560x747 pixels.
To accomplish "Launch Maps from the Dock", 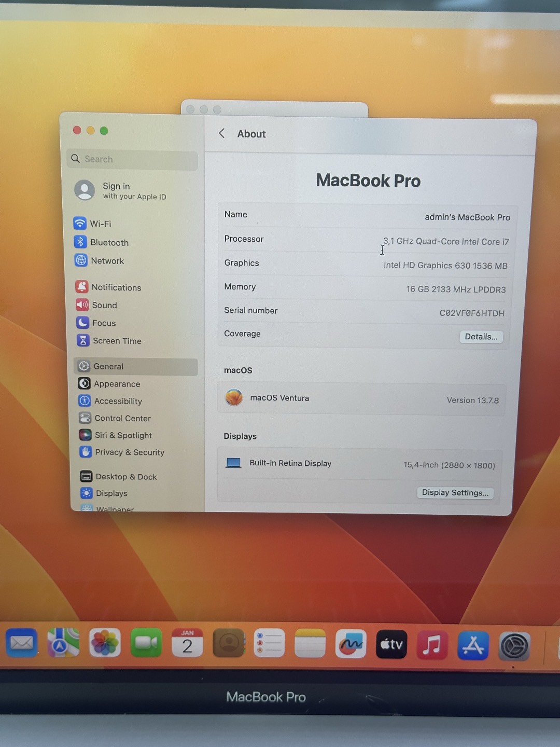I will click(63, 643).
